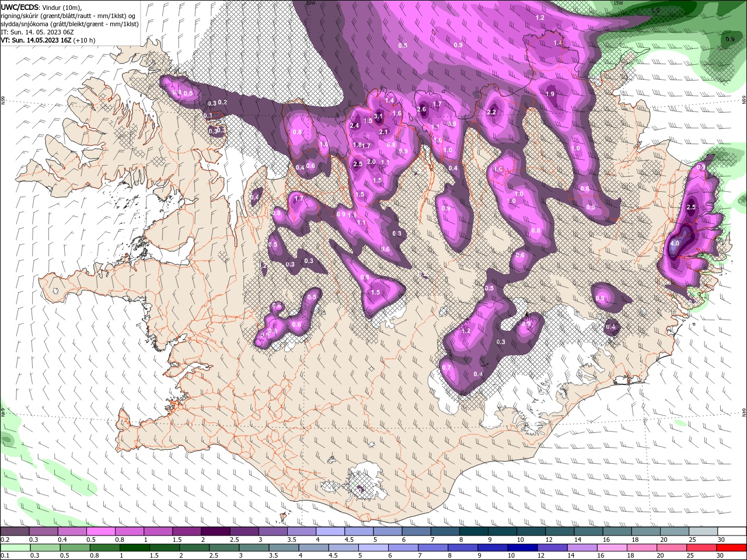This screenshot has height=560, width=747.
Task: Click the 0.2–0.3 dark mauve snow legend swatch
Action: pyautogui.click(x=15, y=531)
